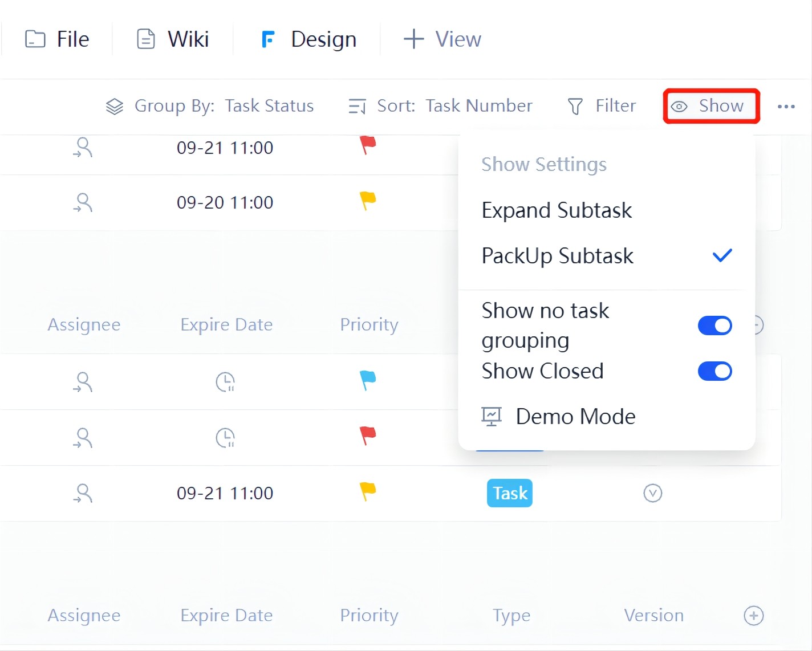Click the Group By layers icon
Screen dimensions: 812x651
point(114,106)
